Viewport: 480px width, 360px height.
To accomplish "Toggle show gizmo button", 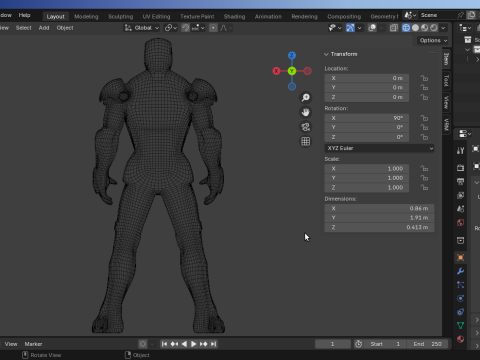I will point(350,28).
